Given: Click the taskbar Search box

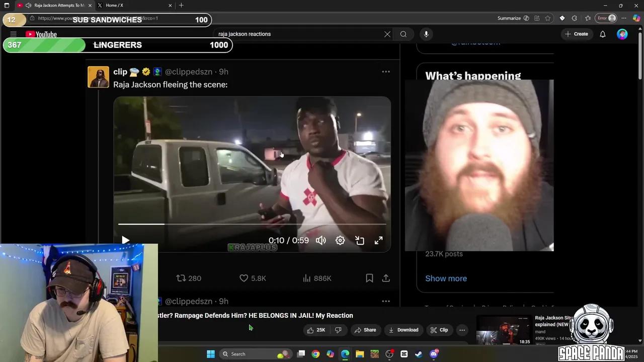Looking at the screenshot, I should tap(255, 354).
